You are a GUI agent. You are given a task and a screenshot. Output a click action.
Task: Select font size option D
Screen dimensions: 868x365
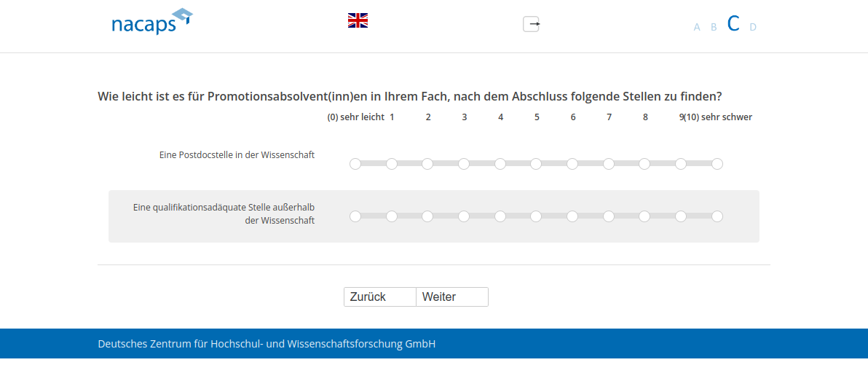[x=753, y=27]
